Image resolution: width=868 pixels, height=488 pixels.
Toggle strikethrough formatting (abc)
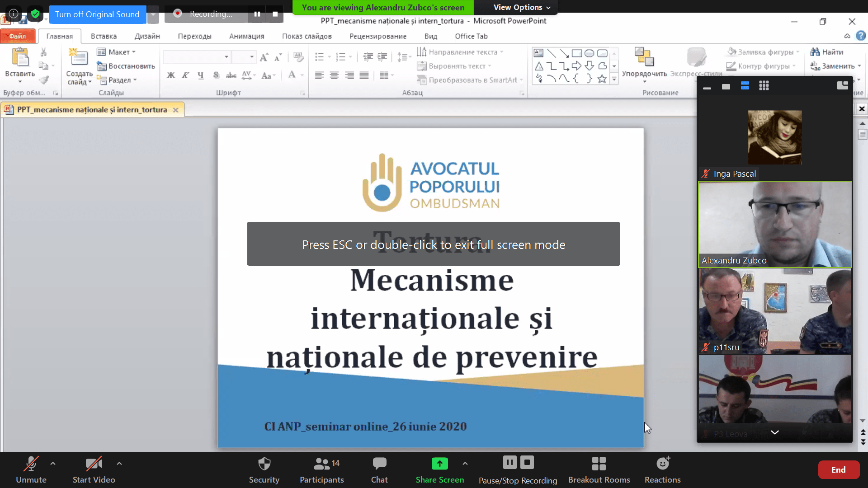click(x=231, y=75)
